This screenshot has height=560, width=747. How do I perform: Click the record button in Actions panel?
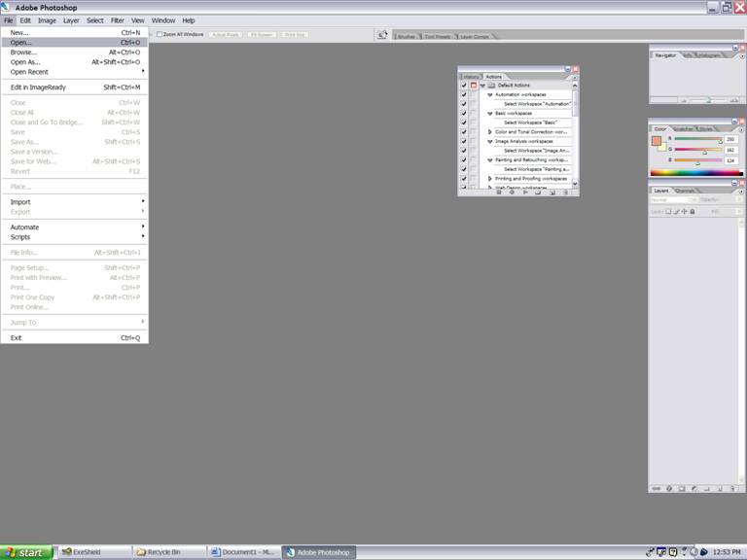[x=512, y=192]
